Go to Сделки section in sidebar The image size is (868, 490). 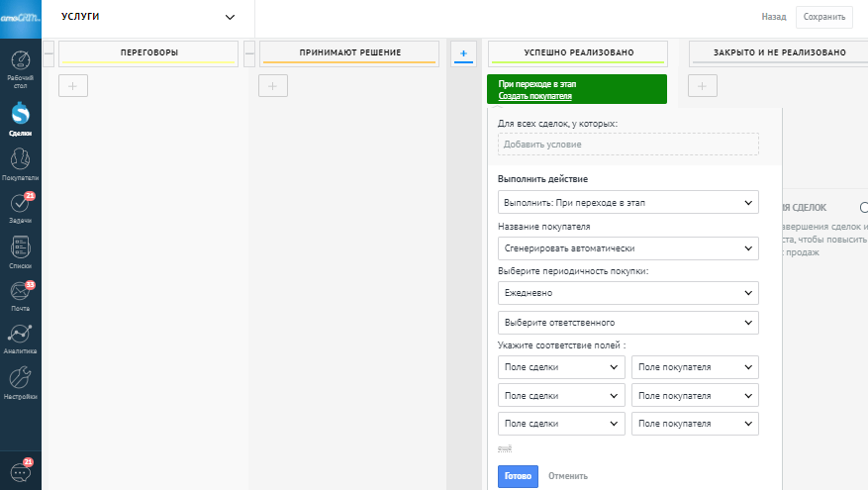[21, 119]
